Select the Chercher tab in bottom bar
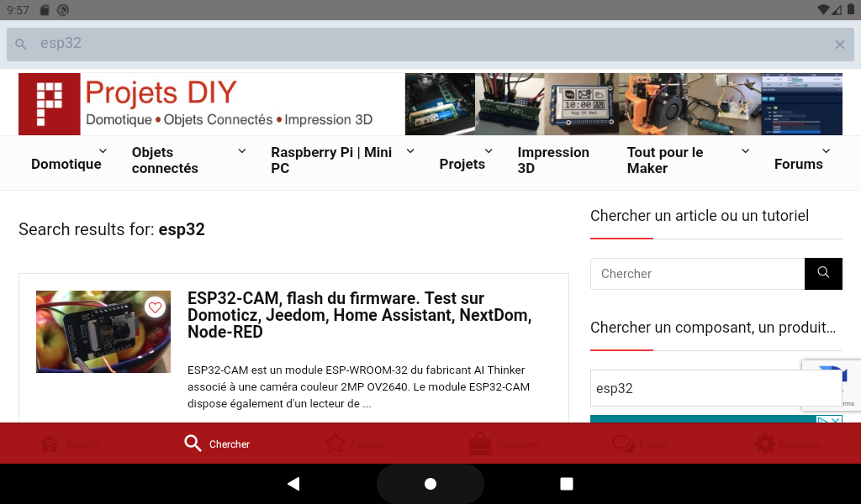 pos(217,444)
